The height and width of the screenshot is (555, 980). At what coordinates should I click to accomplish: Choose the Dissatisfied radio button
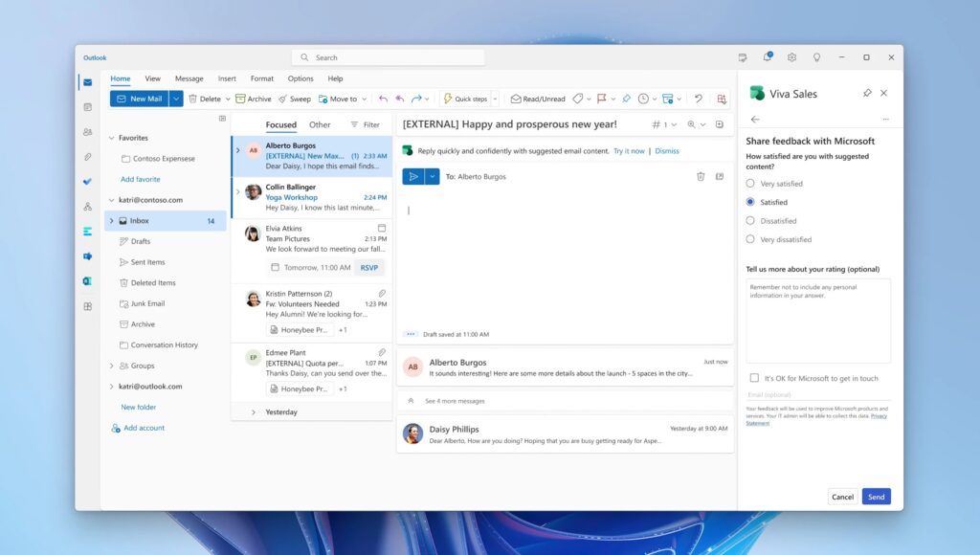coord(750,221)
